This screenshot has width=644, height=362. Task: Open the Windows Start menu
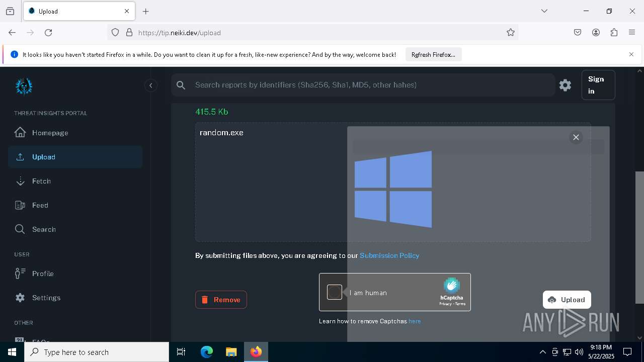(12, 352)
